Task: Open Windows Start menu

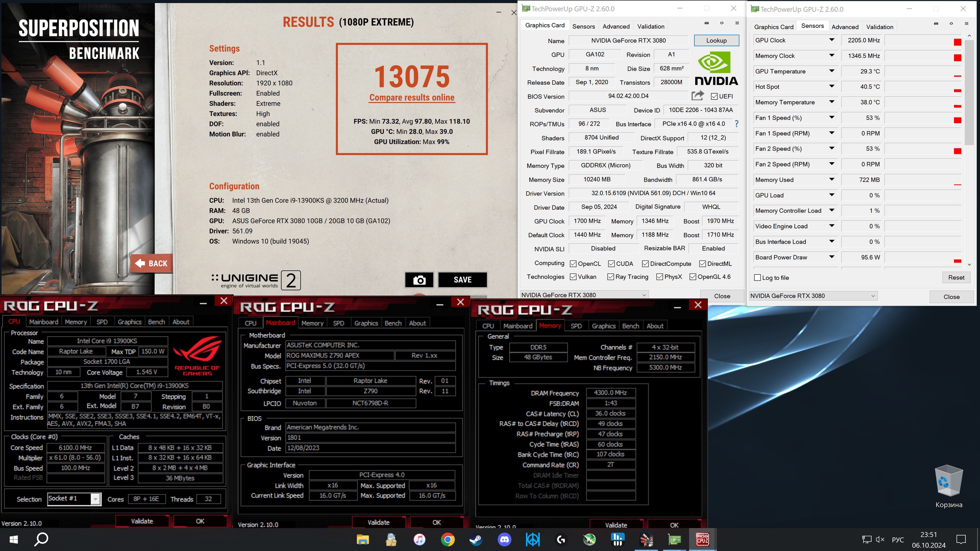Action: click(14, 540)
